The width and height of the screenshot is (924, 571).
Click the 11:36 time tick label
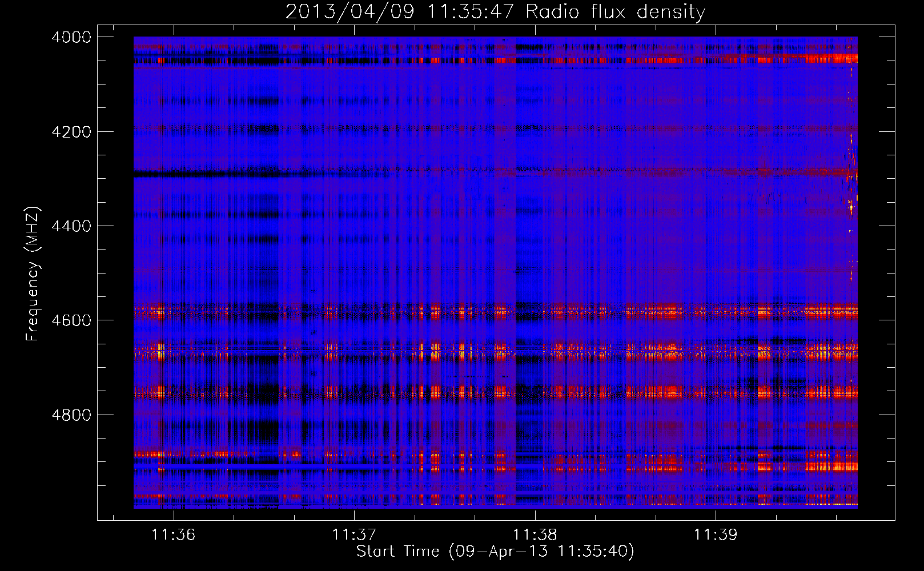[x=173, y=534]
